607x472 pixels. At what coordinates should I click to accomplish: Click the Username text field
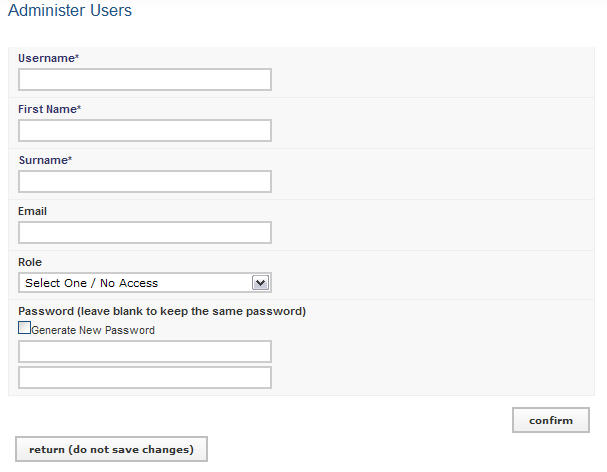point(145,80)
